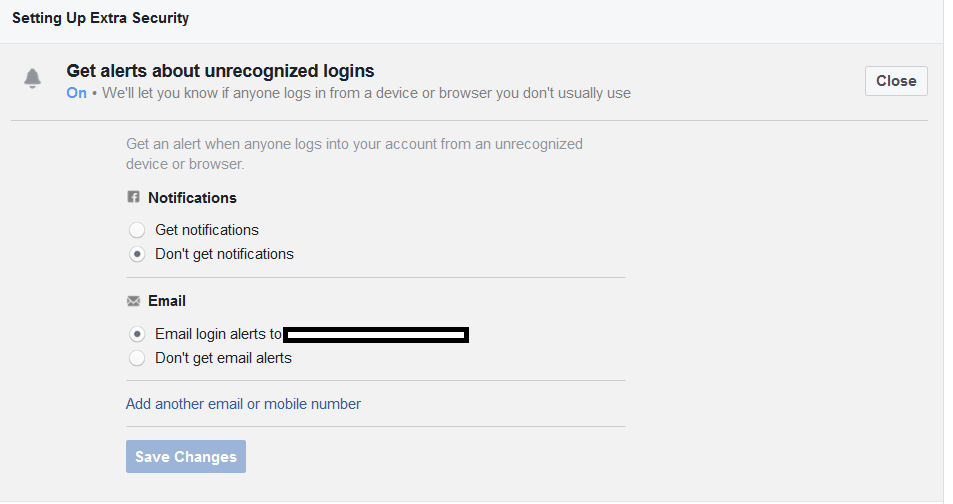Screen dimensions: 953x504
Task: Select the Don't get email alerts radio button
Action: 137,358
